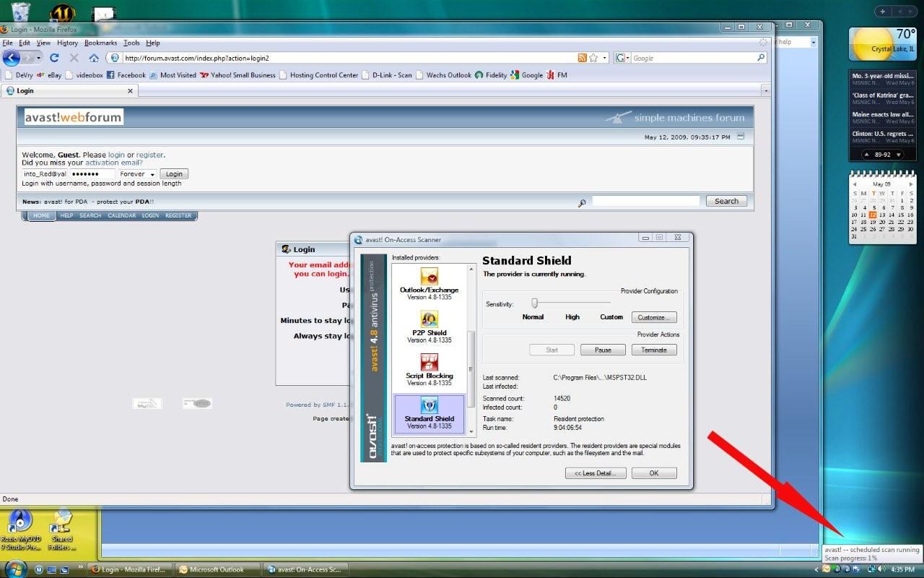Open the FM bookmark
This screenshot has height=578, width=924.
click(557, 75)
